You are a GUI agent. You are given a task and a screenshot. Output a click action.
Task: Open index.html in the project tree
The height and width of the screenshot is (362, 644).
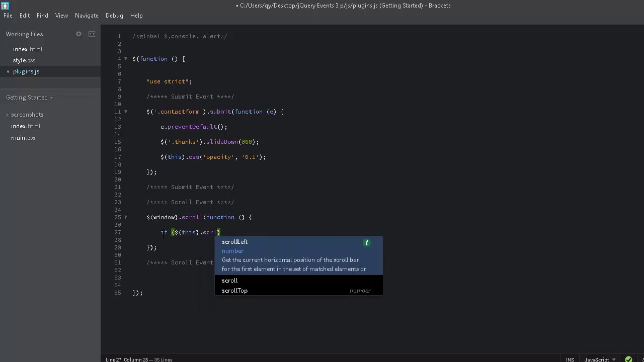point(26,126)
